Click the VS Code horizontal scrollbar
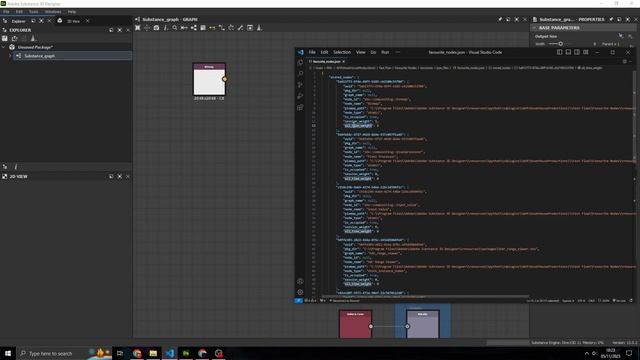640x360 pixels. [x=425, y=296]
